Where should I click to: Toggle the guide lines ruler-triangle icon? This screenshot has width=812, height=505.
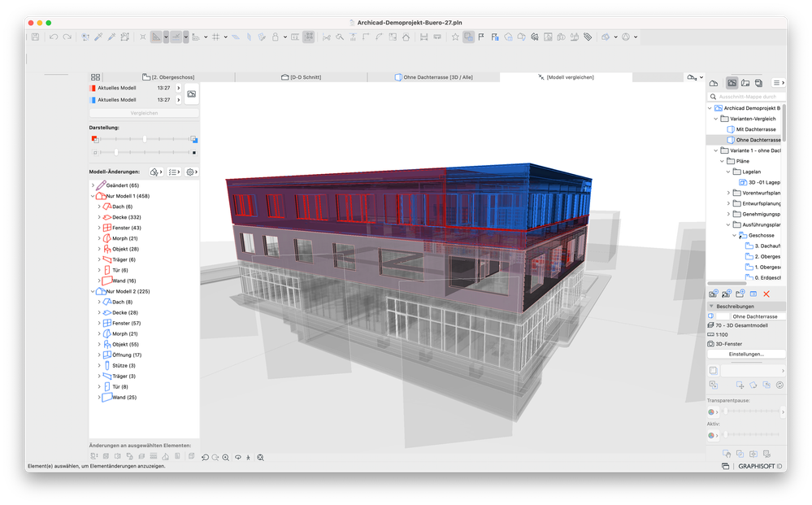point(156,37)
